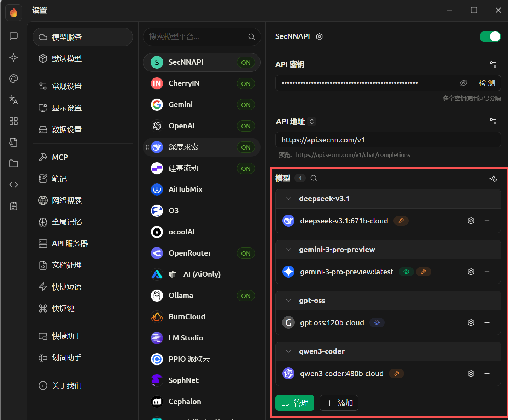Click the model health check icon
The height and width of the screenshot is (420, 508).
[493, 179]
